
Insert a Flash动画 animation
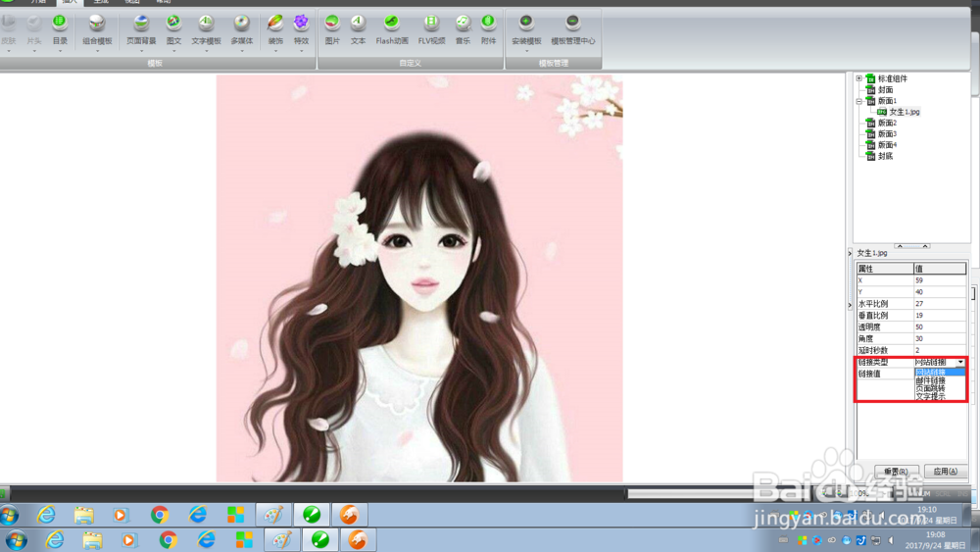click(x=392, y=29)
